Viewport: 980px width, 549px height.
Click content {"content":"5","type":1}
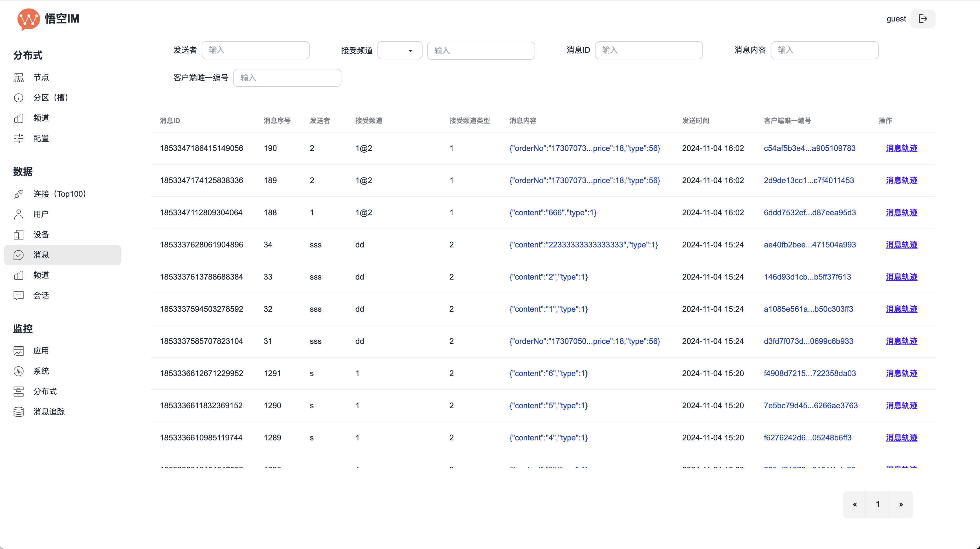(x=548, y=406)
